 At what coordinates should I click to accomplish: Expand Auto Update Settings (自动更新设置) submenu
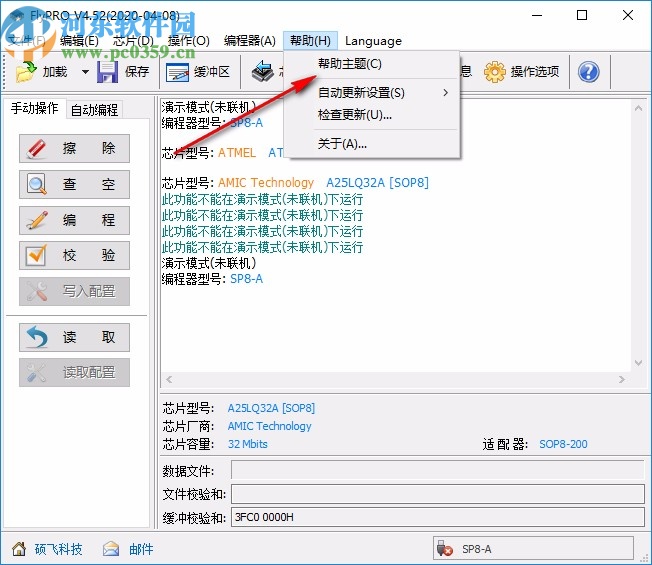(x=372, y=93)
